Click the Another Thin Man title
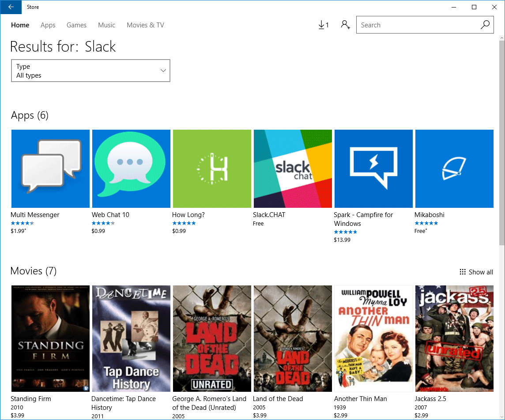The image size is (505, 420). click(x=360, y=399)
